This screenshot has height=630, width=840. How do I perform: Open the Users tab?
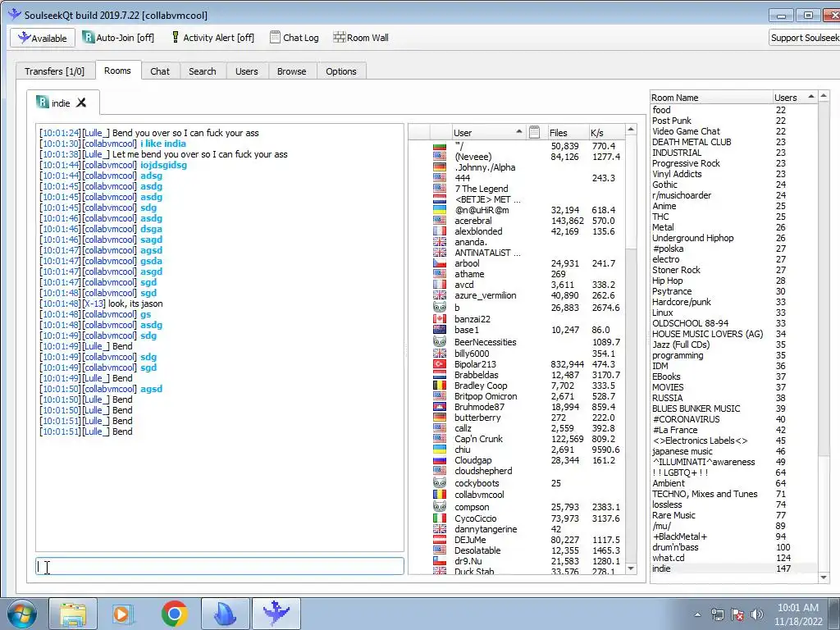(x=246, y=71)
